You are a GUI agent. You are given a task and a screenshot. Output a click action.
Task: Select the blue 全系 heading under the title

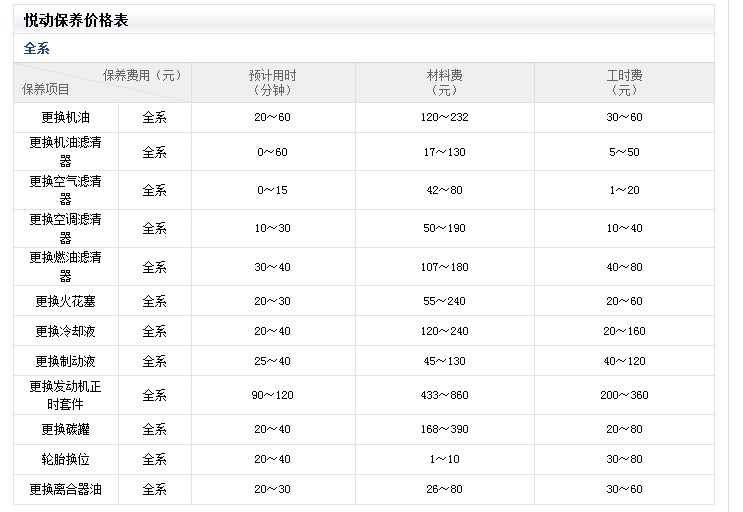(36, 48)
